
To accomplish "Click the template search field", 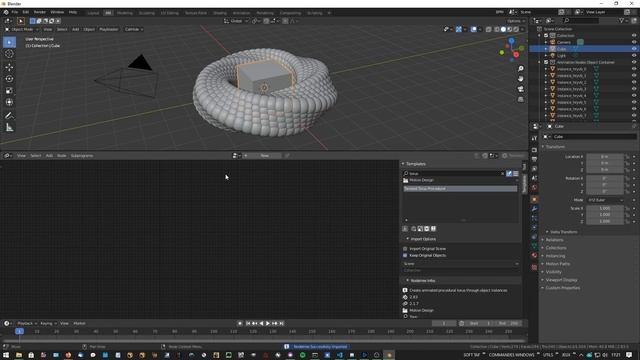I will click(x=454, y=173).
